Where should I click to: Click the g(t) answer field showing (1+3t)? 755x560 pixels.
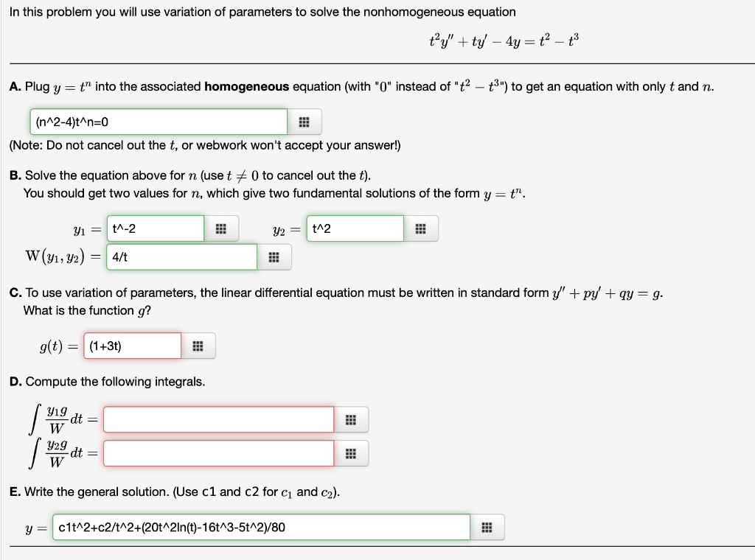click(x=132, y=345)
